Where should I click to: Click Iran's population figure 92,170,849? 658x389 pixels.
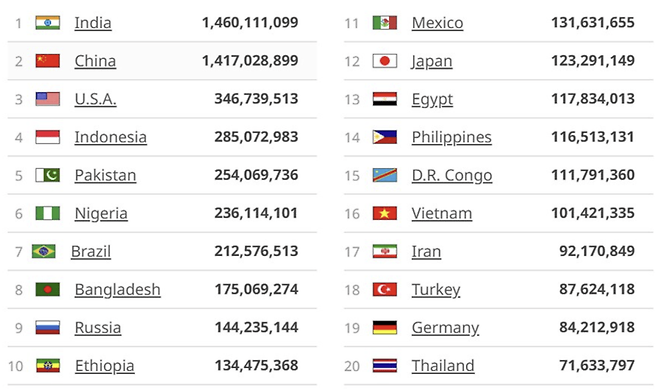[597, 251]
